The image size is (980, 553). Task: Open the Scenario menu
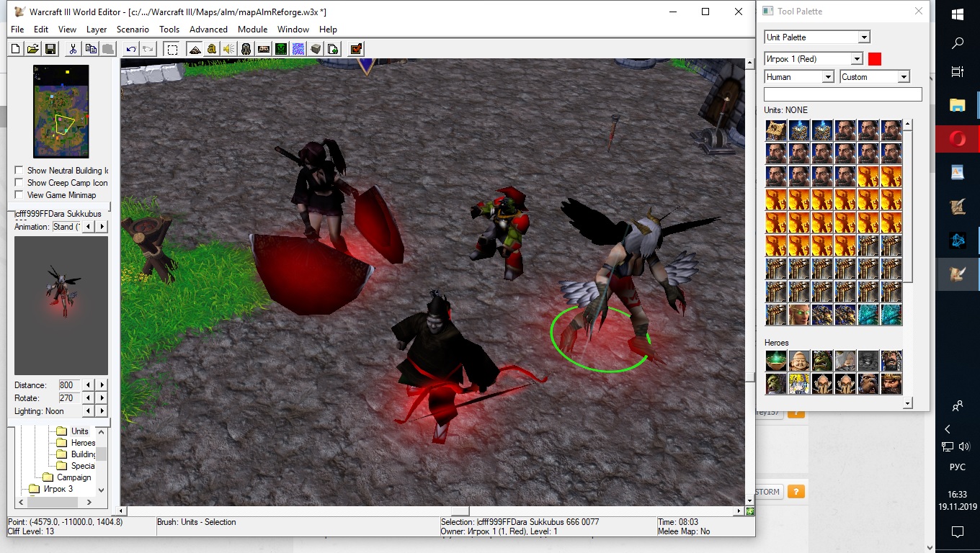tap(133, 30)
